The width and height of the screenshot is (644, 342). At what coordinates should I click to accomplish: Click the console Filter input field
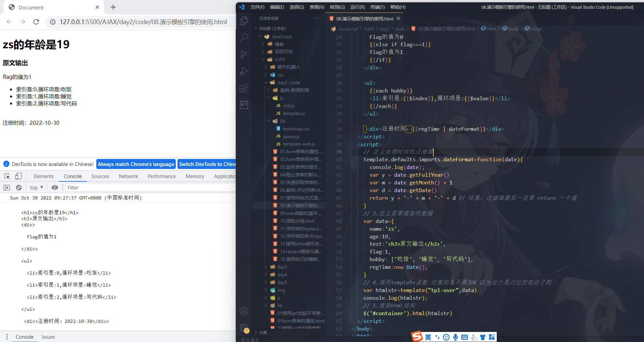[150, 187]
